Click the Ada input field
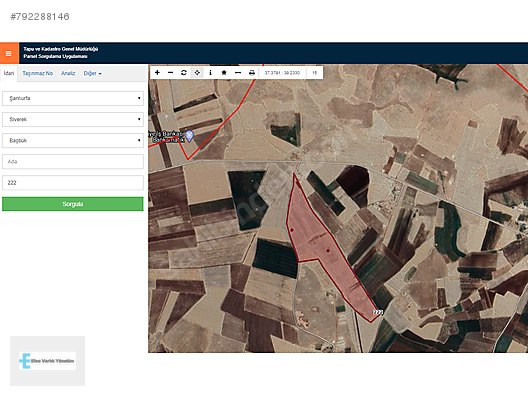This screenshot has width=528, height=396. pyautogui.click(x=73, y=162)
